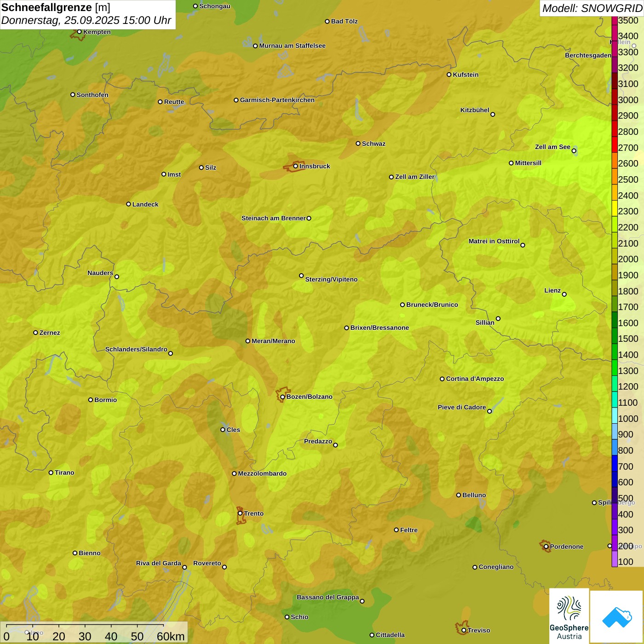Click the 100 legend value

pos(626,562)
